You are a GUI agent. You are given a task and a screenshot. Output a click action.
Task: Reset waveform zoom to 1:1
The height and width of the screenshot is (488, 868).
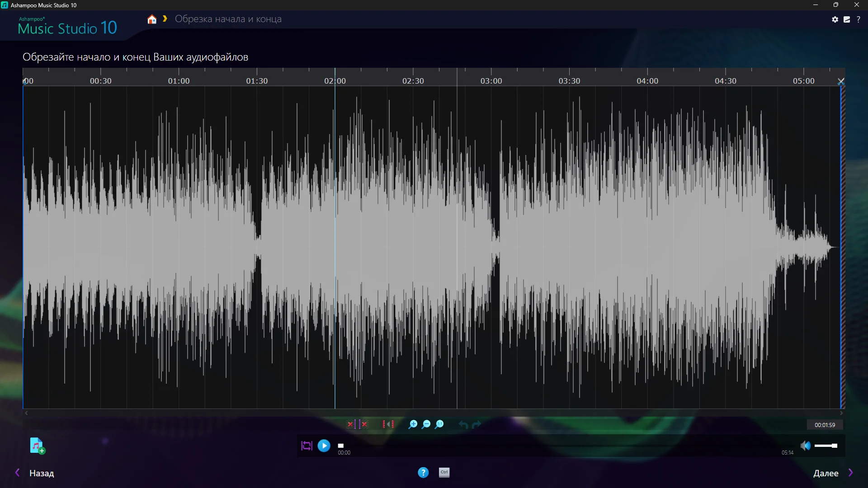tap(439, 424)
